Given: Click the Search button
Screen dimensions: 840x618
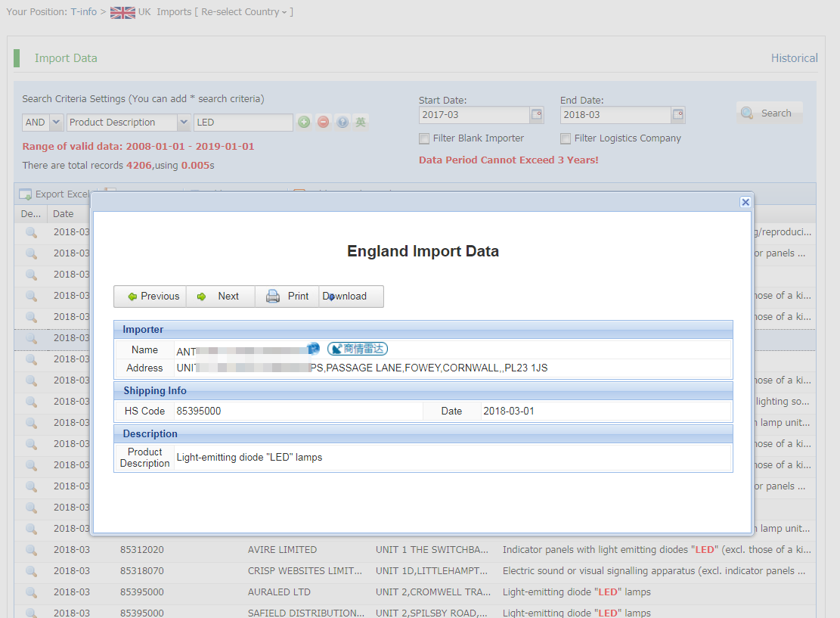Looking at the screenshot, I should [768, 113].
